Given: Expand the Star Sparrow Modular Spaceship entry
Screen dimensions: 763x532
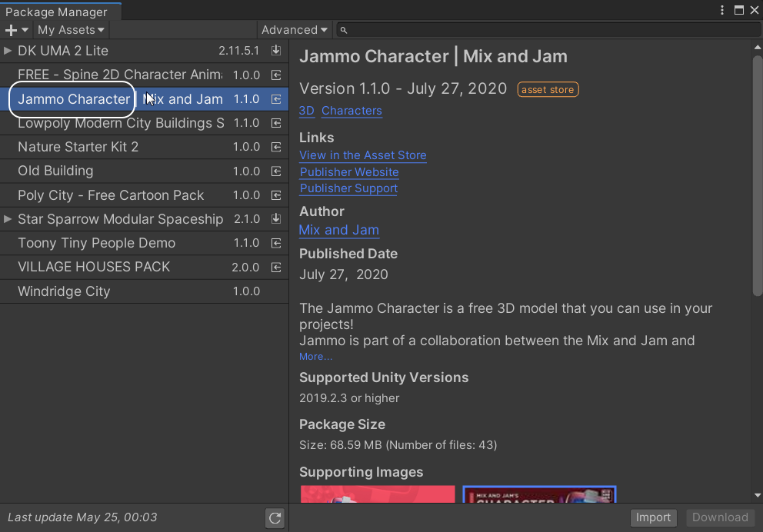Looking at the screenshot, I should coord(7,219).
